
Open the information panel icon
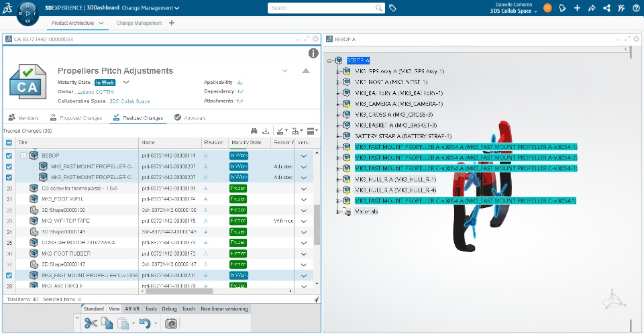pos(313,53)
